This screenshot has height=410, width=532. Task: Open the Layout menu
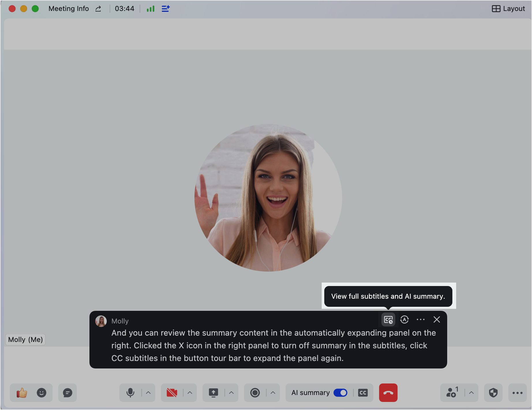click(508, 9)
